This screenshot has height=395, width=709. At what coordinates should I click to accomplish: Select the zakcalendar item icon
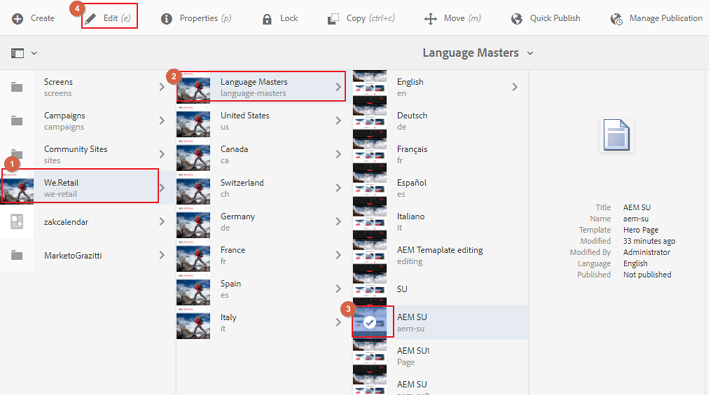[x=17, y=221]
